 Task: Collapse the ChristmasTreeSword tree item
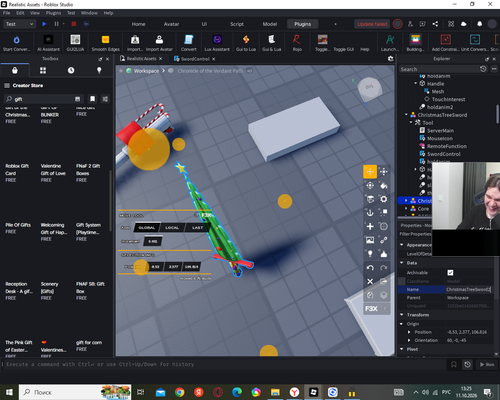tap(406, 115)
